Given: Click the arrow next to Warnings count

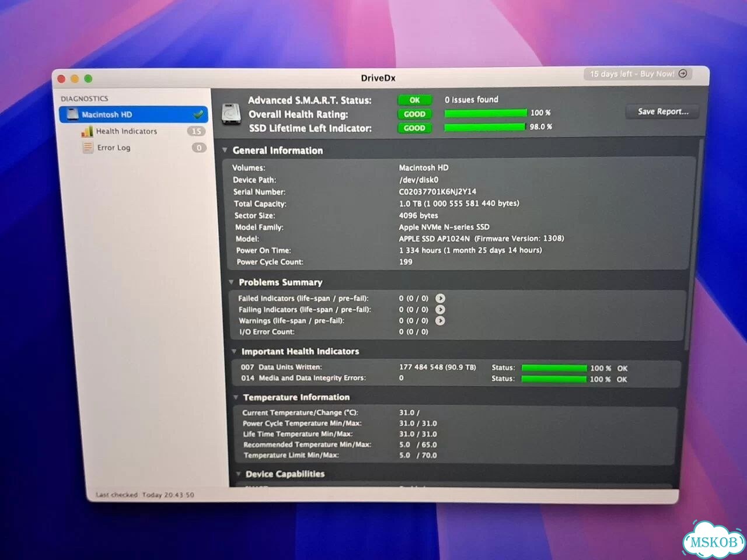Looking at the screenshot, I should click(x=440, y=320).
